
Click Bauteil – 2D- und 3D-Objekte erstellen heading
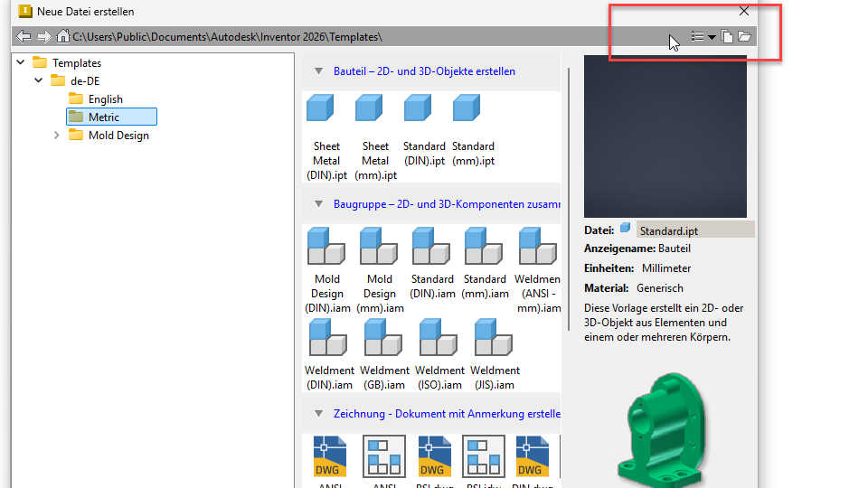point(424,71)
